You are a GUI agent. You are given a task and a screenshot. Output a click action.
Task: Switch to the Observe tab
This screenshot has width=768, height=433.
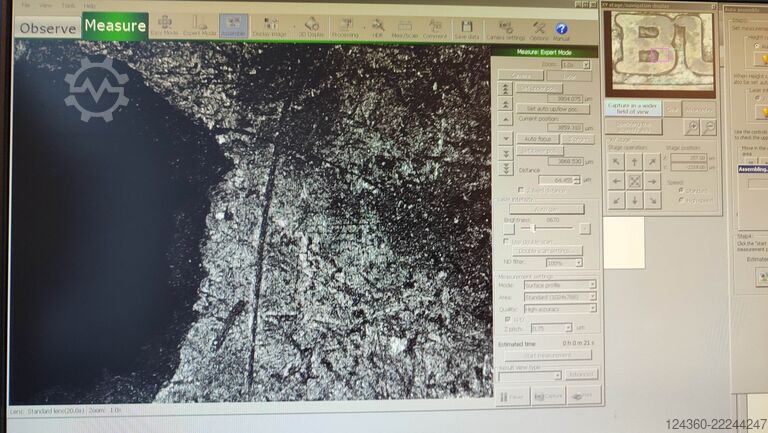point(48,28)
